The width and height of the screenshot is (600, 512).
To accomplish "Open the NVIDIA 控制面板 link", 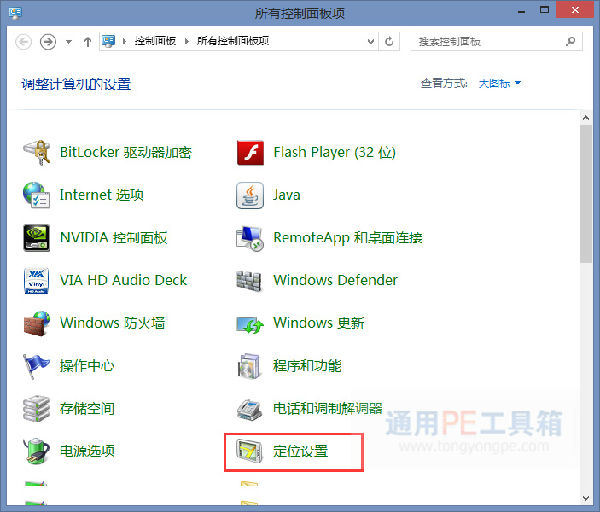I will (x=113, y=238).
